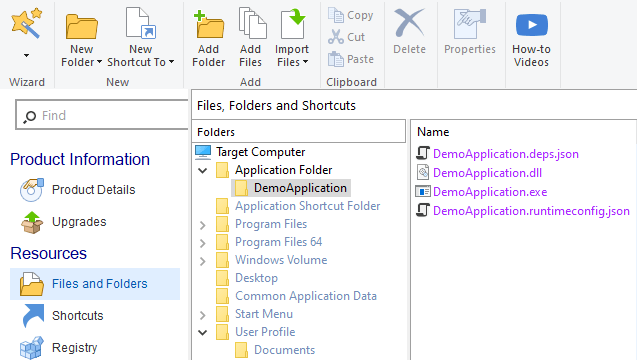Click the Product Details disc icon
Viewport: 637px width, 360px height.
[32, 190]
